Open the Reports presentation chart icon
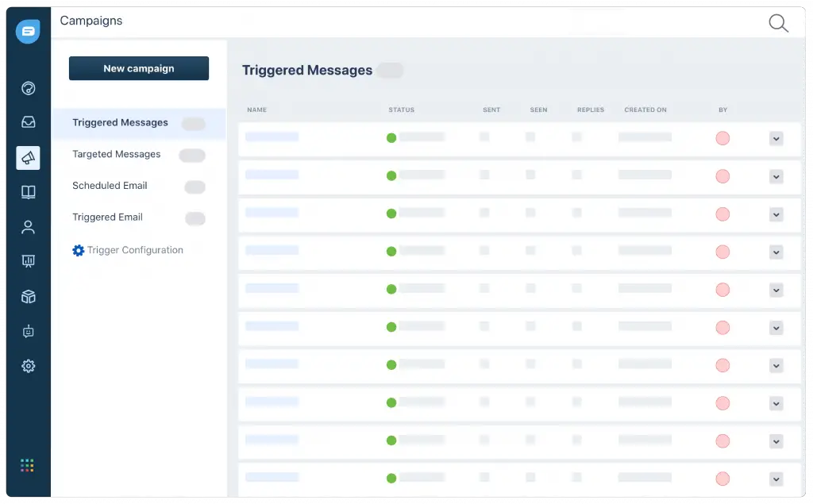Image resolution: width=813 pixels, height=504 pixels. click(28, 261)
